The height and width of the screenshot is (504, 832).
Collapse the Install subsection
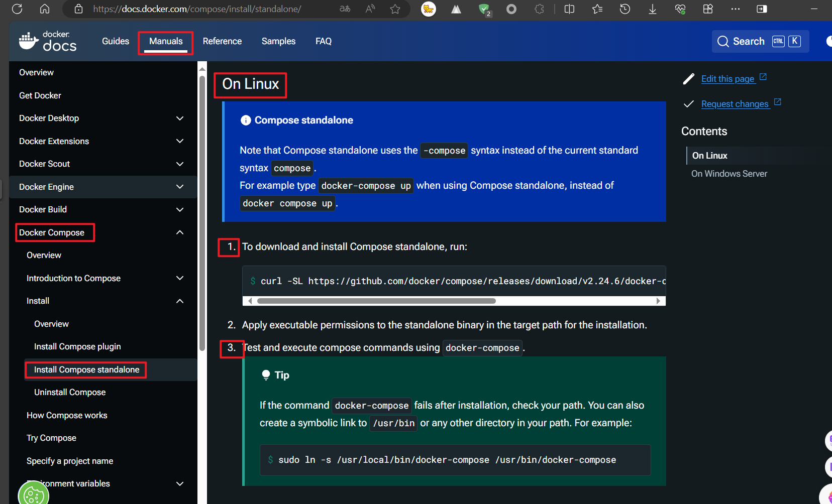click(x=180, y=301)
